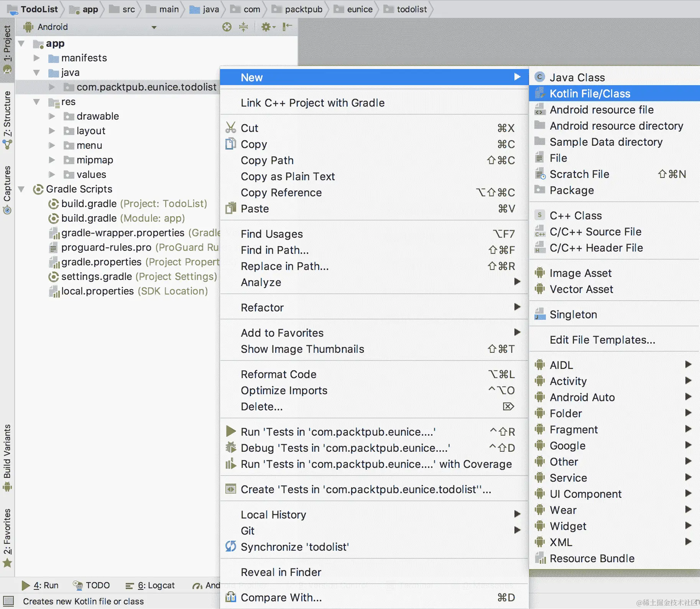Click the Debug tests bug icon
The height and width of the screenshot is (609, 700).
coord(231,448)
